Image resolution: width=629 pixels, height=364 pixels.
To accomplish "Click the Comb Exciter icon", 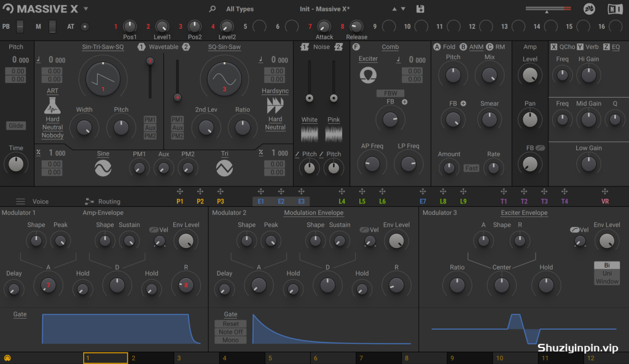I will 368,75.
